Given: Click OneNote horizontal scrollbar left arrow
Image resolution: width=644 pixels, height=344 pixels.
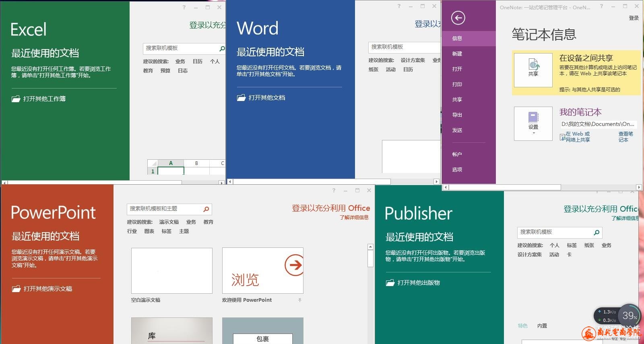Looking at the screenshot, I should [x=446, y=187].
